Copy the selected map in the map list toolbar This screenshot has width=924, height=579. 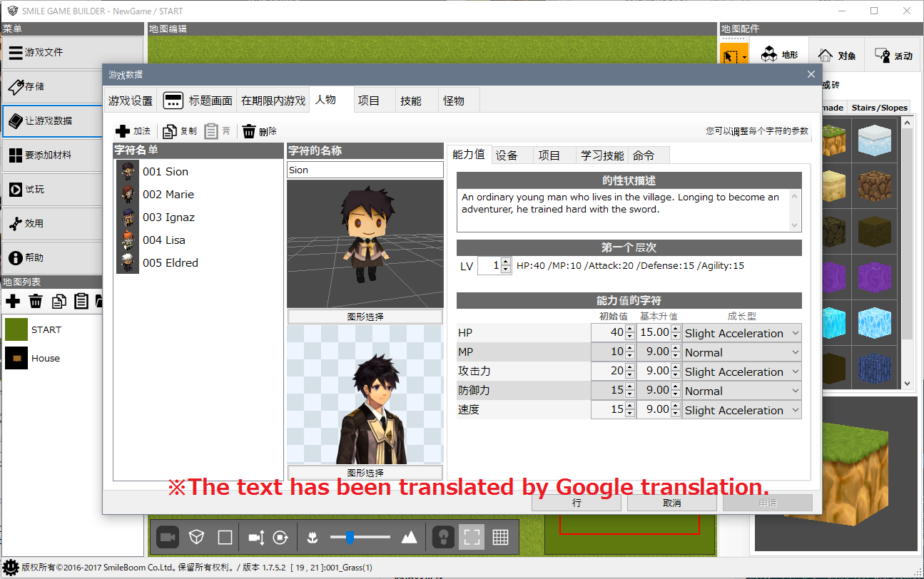tap(59, 301)
